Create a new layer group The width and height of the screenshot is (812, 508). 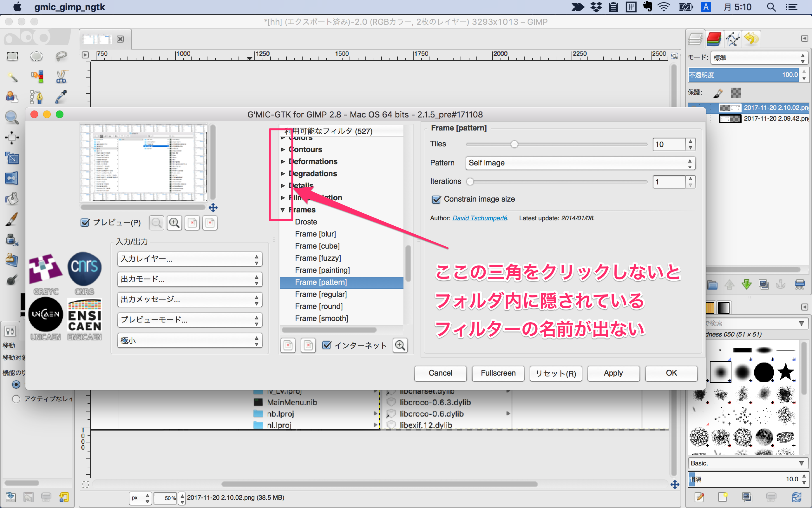(x=712, y=285)
